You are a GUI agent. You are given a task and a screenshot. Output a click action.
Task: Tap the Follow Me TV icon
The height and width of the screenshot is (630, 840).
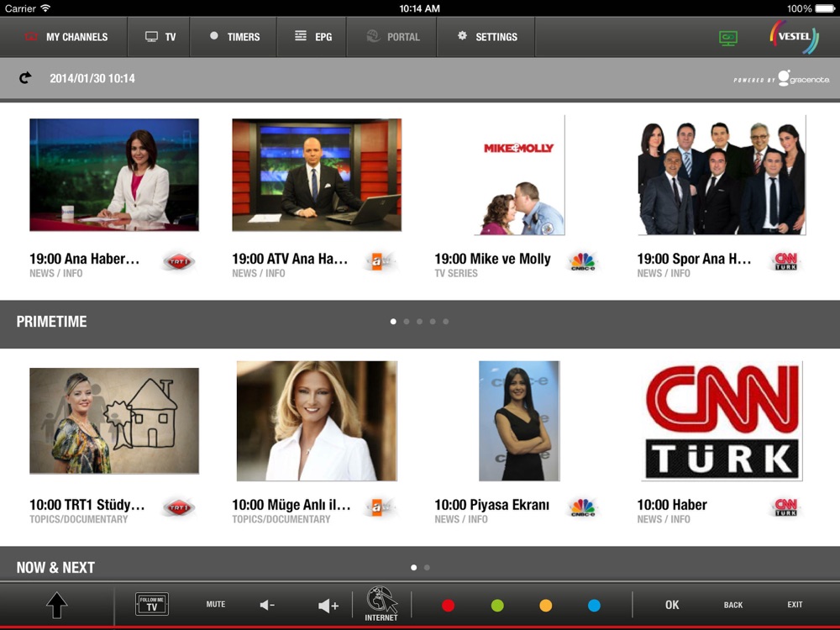152,604
